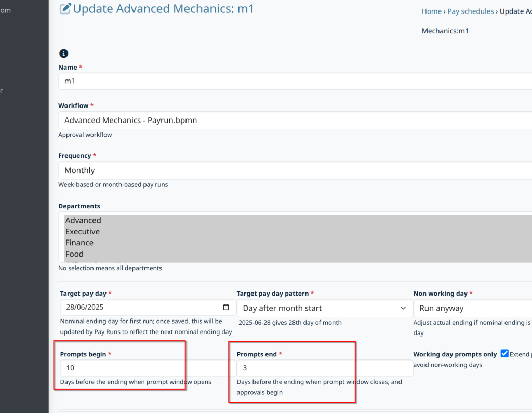
Task: Click the info icon above the Name field
Action: pyautogui.click(x=63, y=54)
